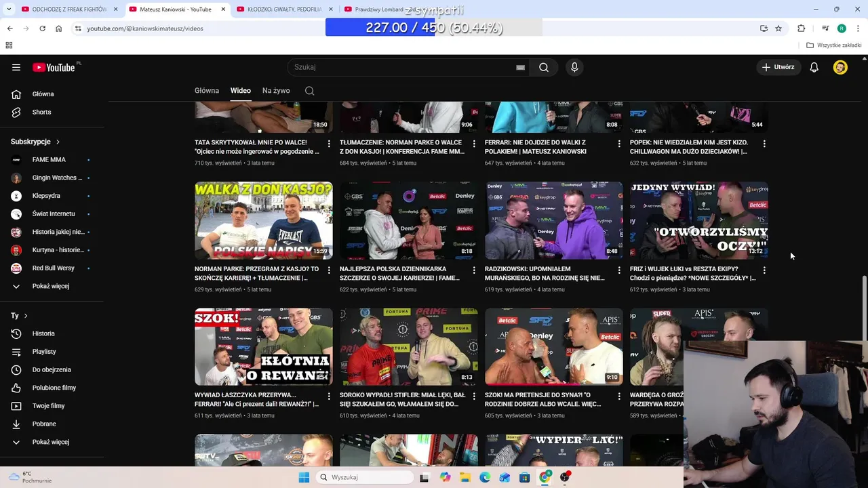Expand Subskrypcje section chevron

tap(58, 142)
